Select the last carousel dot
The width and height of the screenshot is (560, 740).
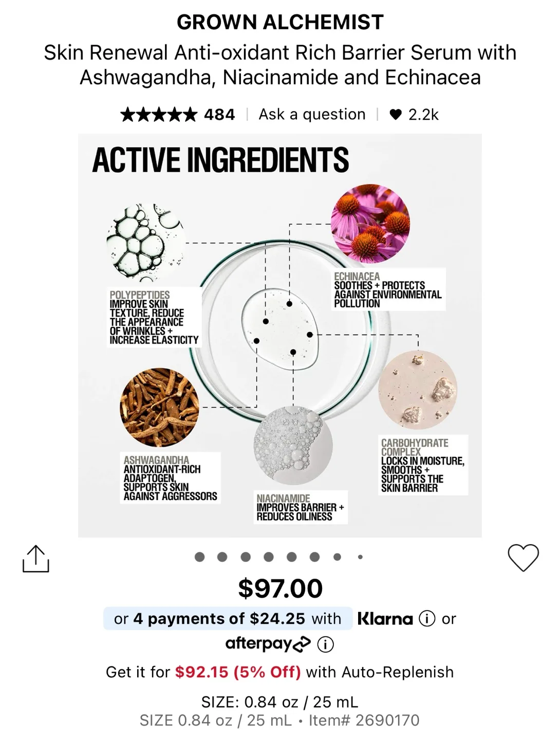pos(360,556)
